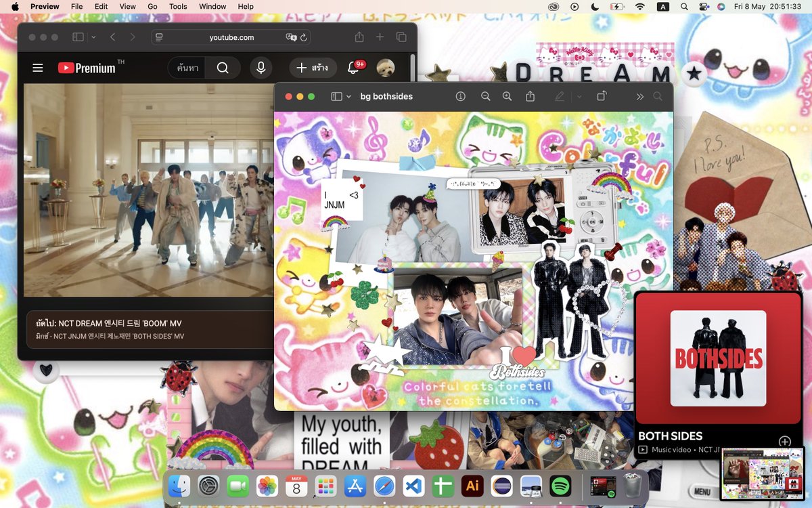This screenshot has width=812, height=508.
Task: Toggle the Safari sidebar
Action: tap(78, 37)
